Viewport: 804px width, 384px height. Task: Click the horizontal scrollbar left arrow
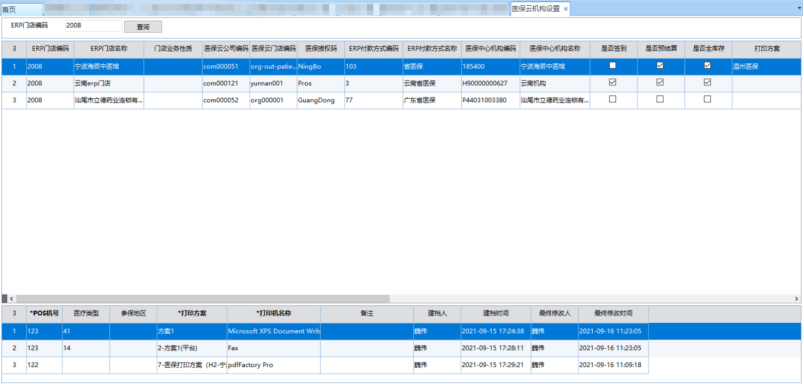[12, 298]
